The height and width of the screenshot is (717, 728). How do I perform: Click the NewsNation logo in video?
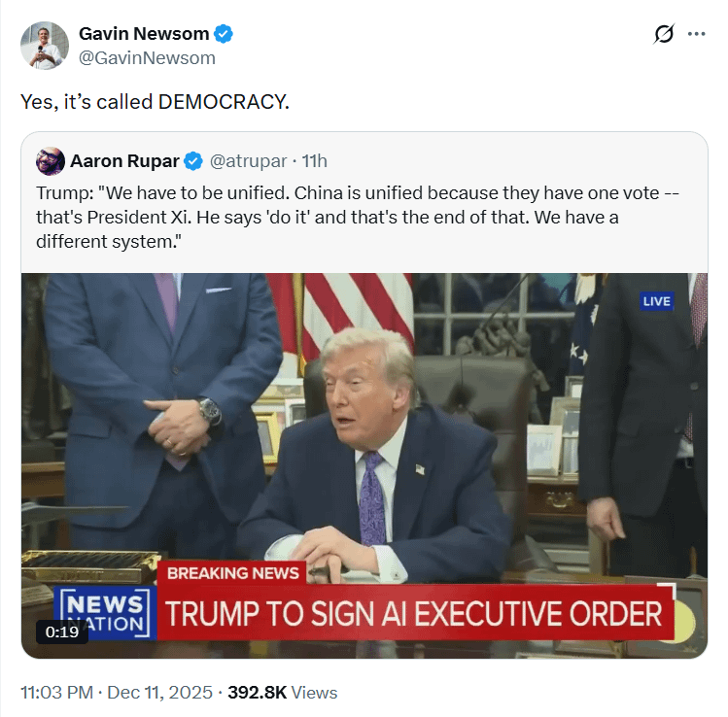105,613
